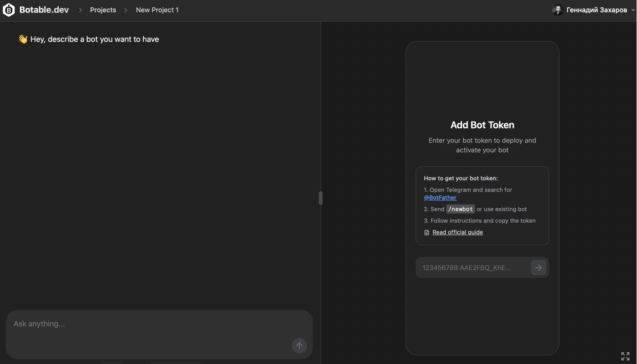The width and height of the screenshot is (637, 364).
Task: Select New Project 1 breadcrumb
Action: coord(157,10)
